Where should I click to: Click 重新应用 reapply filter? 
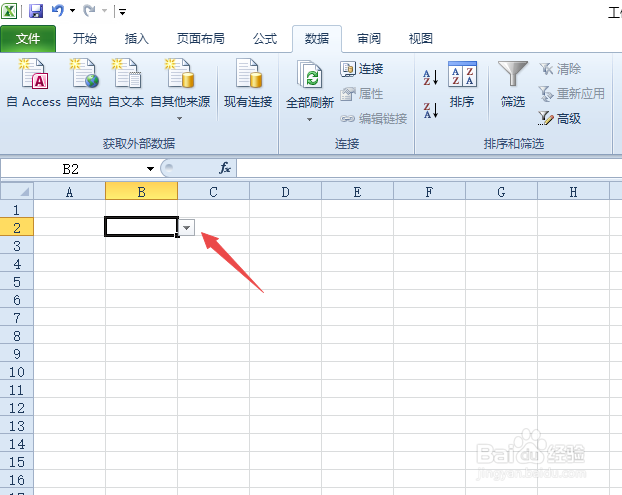pos(571,94)
